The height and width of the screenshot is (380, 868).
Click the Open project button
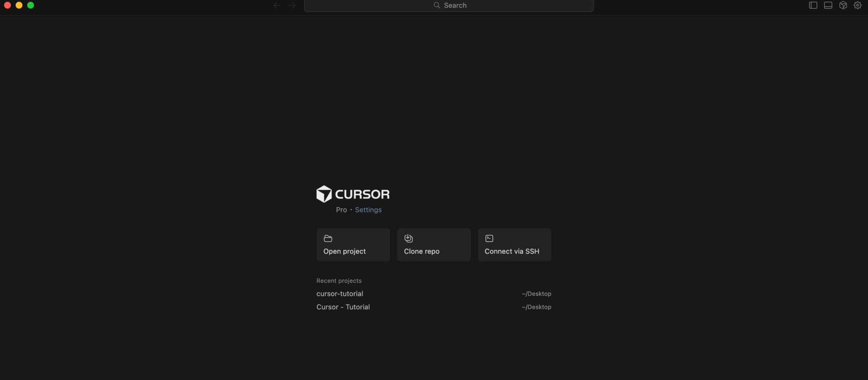point(353,245)
